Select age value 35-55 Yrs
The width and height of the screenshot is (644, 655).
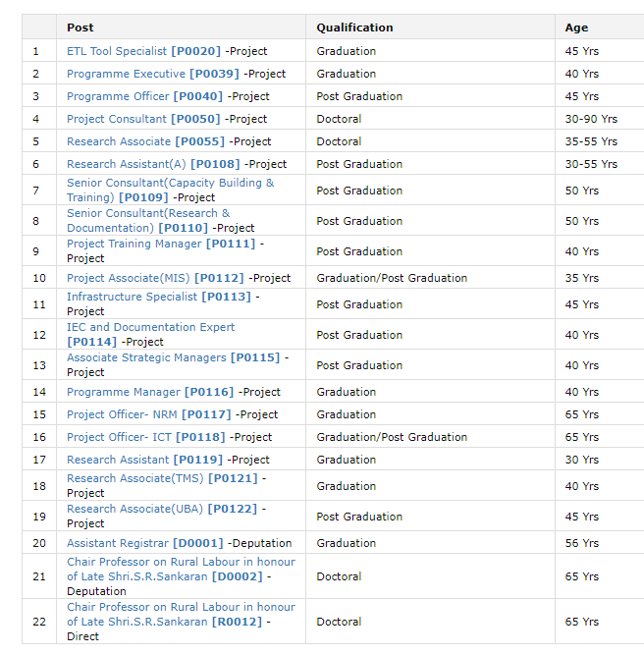click(591, 141)
